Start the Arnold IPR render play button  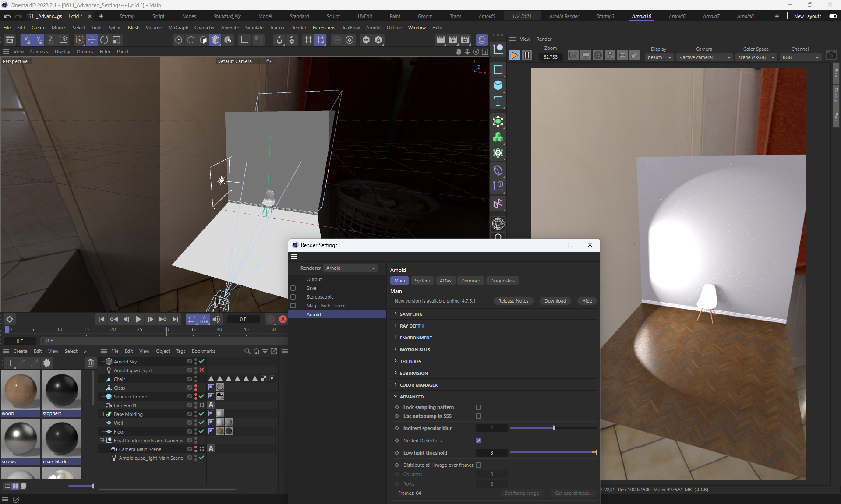[514, 55]
